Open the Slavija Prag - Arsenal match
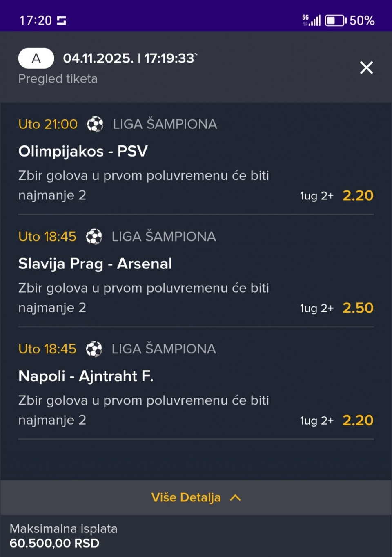Image resolution: width=392 pixels, height=557 pixels. click(x=95, y=264)
